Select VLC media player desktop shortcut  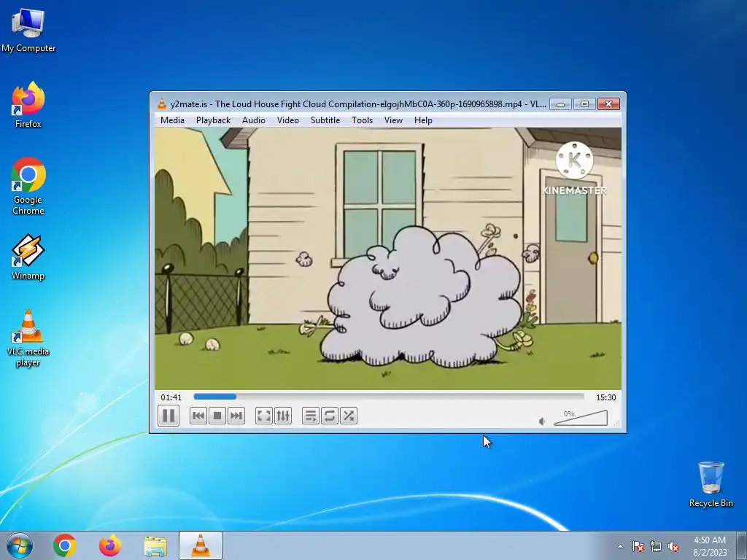28,338
